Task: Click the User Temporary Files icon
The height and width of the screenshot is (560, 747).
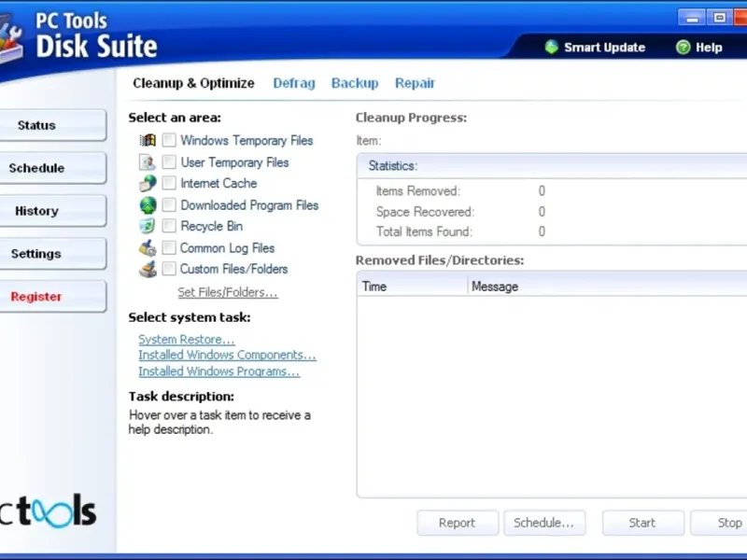Action: click(148, 161)
